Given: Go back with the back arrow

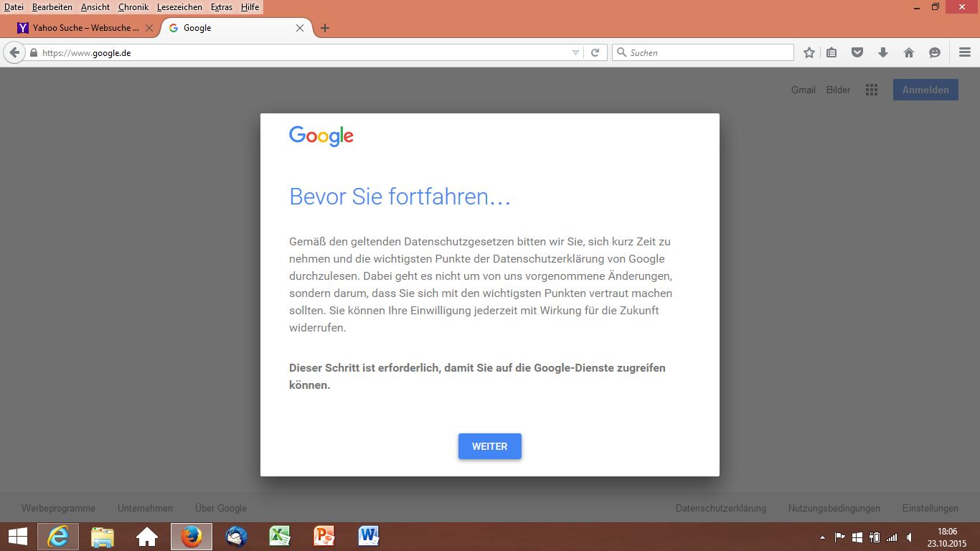Looking at the screenshot, I should [14, 52].
